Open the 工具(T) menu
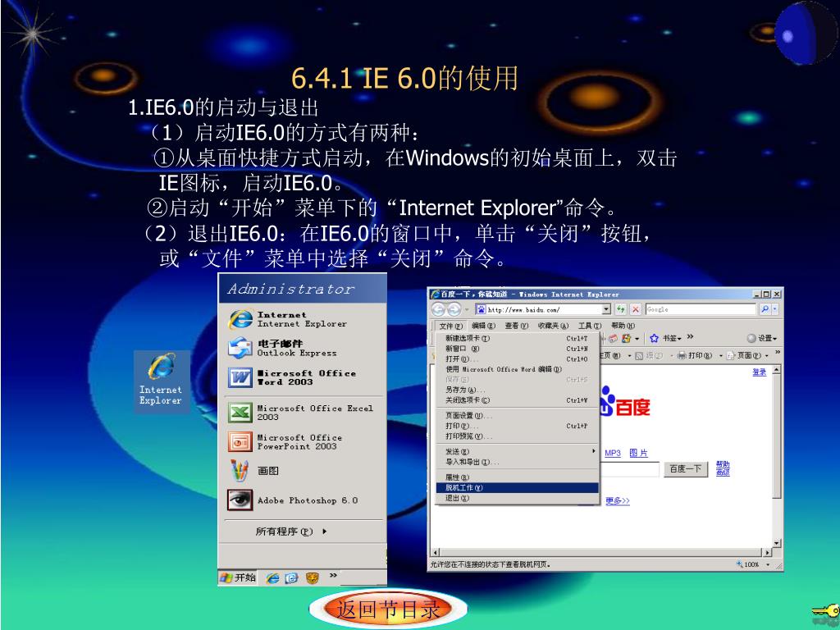The image size is (840, 630). [x=589, y=326]
